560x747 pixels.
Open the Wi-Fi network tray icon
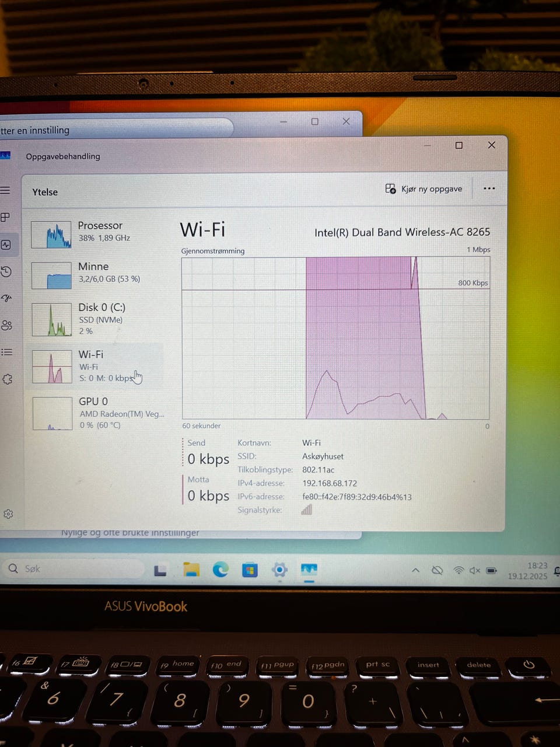pos(459,570)
